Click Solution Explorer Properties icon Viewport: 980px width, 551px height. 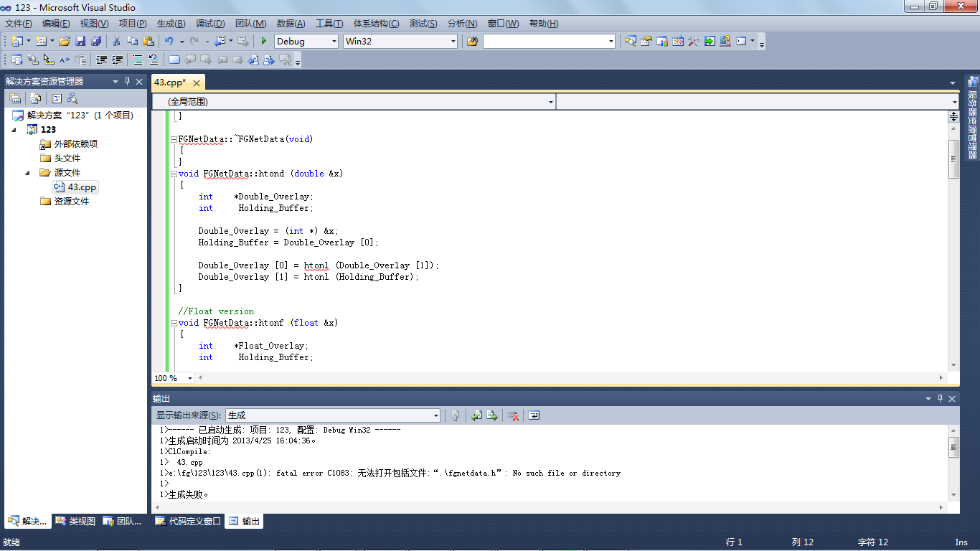pyautogui.click(x=14, y=98)
